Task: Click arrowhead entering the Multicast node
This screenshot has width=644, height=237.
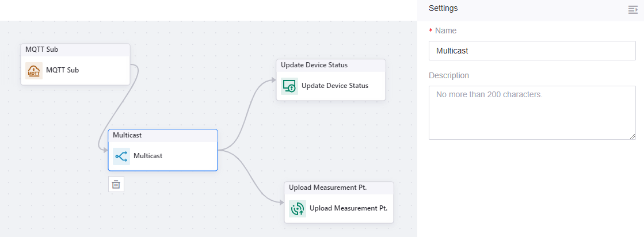Action: point(105,150)
